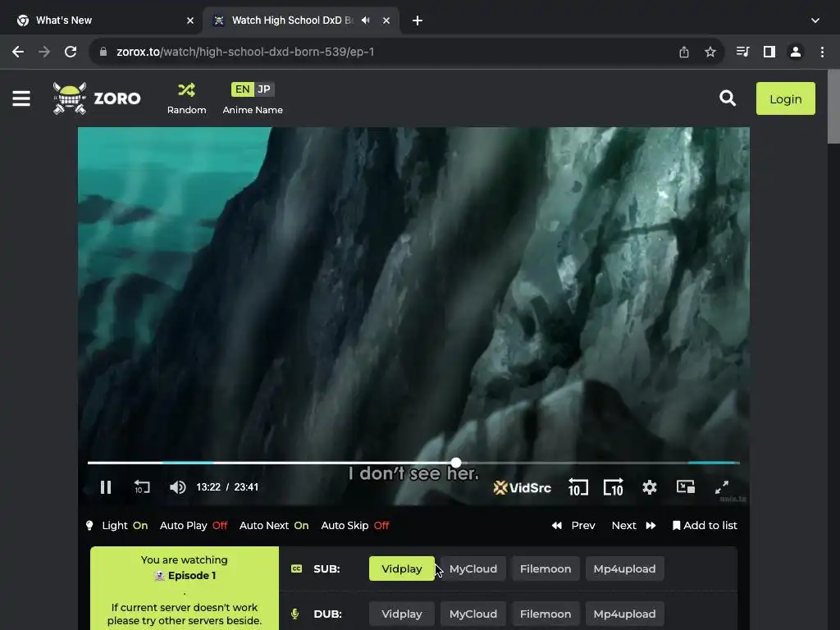
Task: Go to Prev episode
Action: [573, 526]
